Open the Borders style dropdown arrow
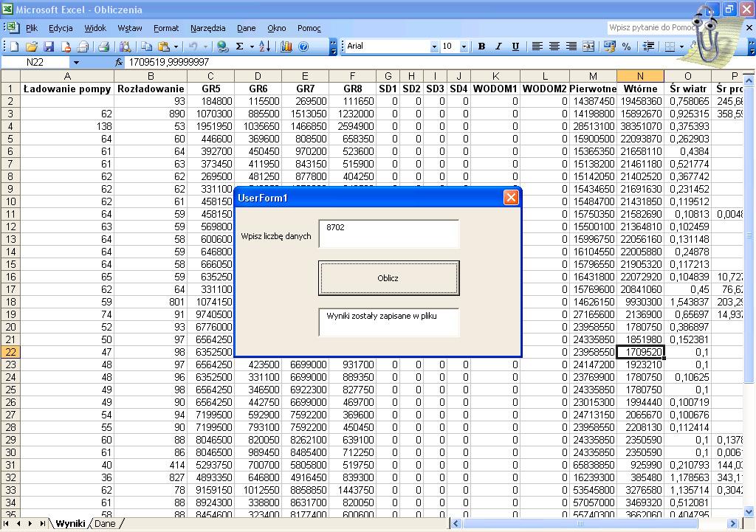Screen dimensions: 756x532 [x=681, y=46]
